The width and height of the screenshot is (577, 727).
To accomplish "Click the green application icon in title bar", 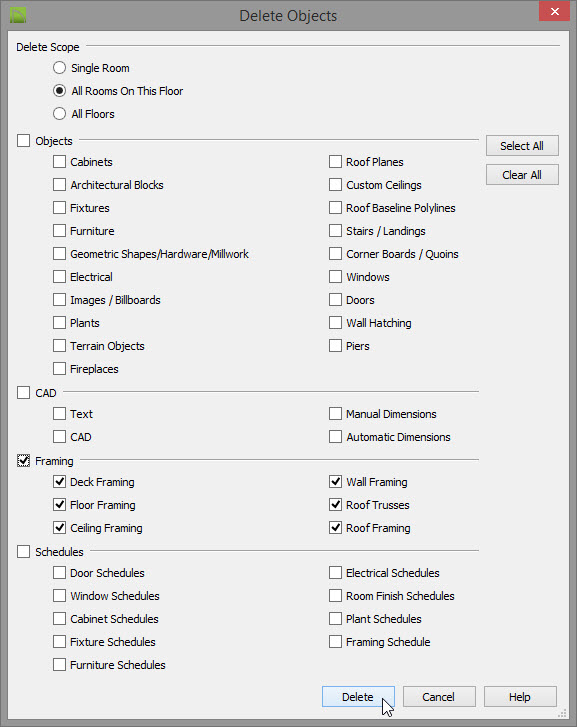I will (18, 15).
